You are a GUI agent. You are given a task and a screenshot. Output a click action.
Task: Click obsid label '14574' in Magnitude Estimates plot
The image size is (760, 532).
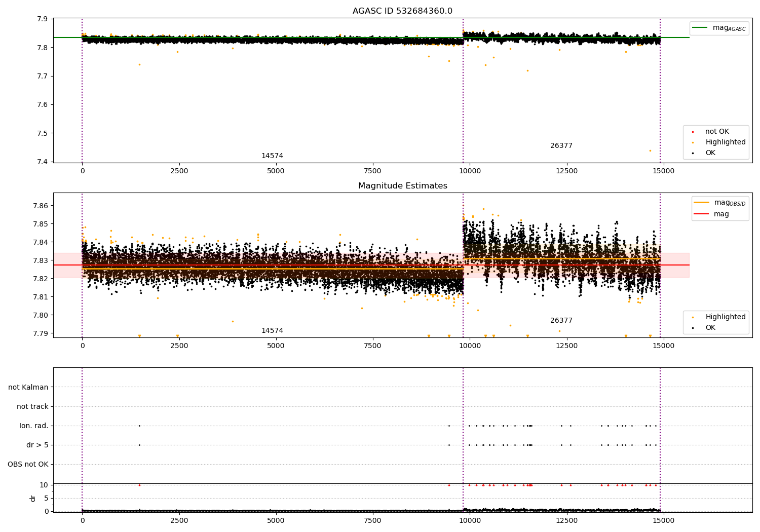point(272,331)
